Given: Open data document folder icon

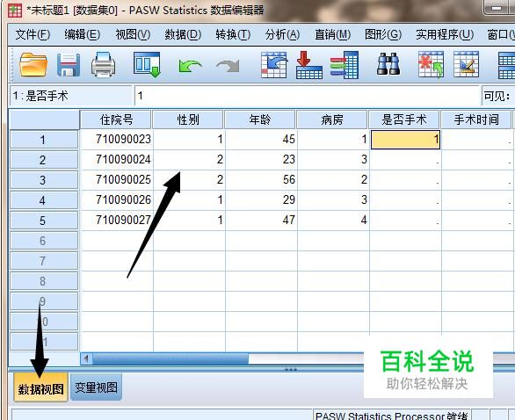Looking at the screenshot, I should pos(33,65).
